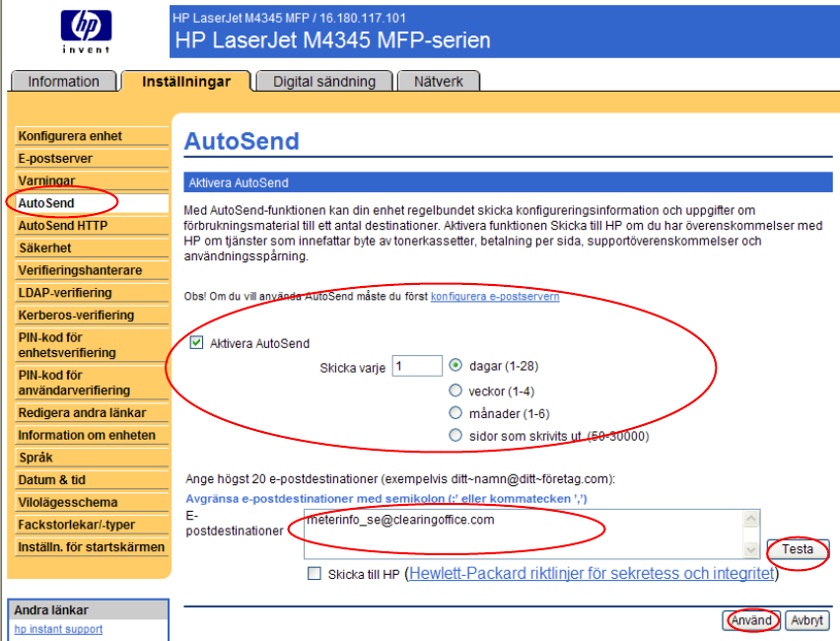Screen dimensions: 840x641
Task: Open Information om enheten
Action: (x=92, y=435)
